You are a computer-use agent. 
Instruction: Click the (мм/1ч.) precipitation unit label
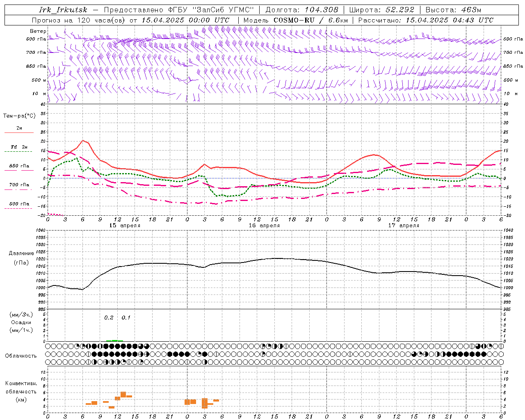point(21,330)
